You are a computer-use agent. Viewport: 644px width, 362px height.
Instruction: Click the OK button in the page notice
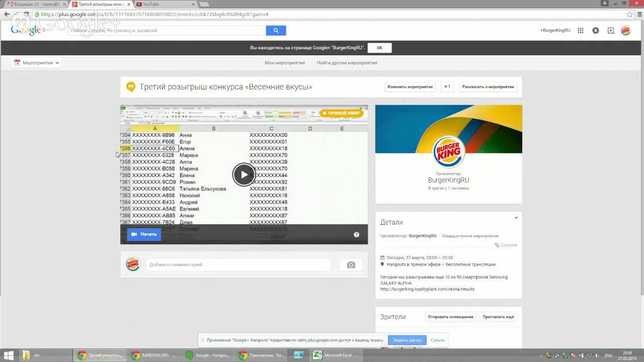click(379, 48)
